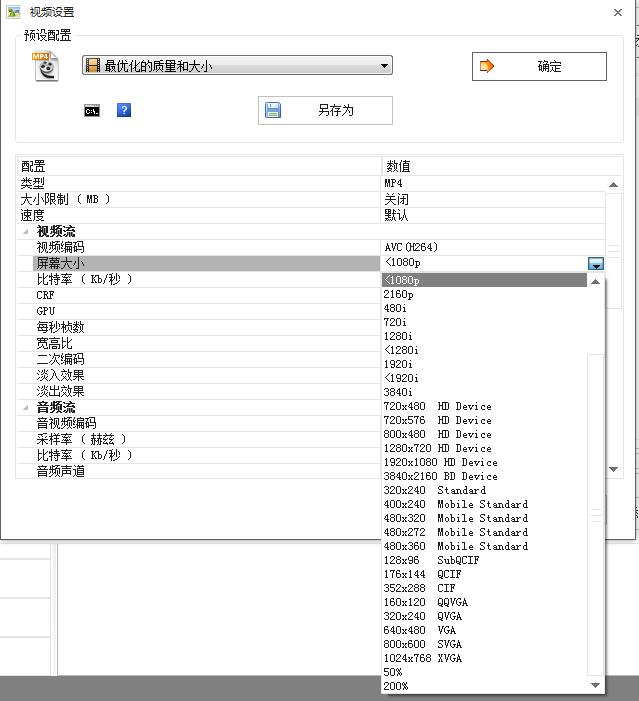The image size is (639, 701).
Task: Collapse the 视频流 section
Action: [26, 231]
